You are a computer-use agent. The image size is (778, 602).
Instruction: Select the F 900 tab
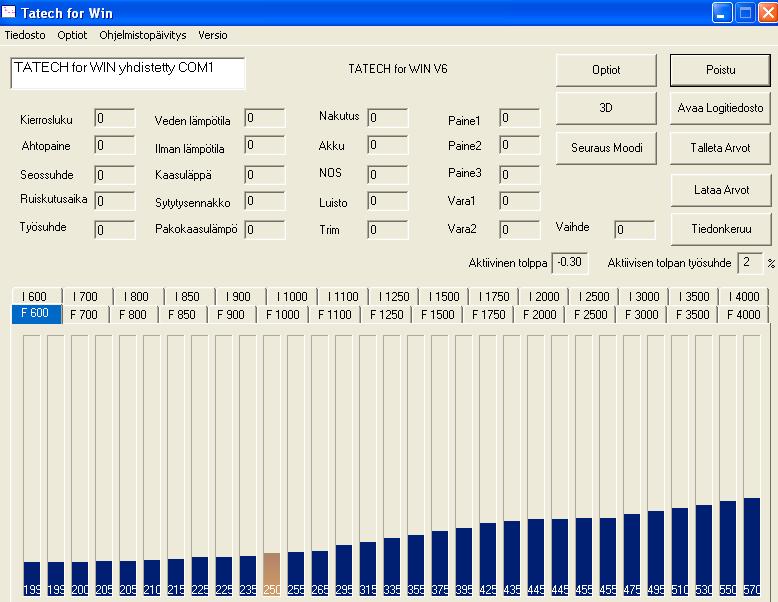[231, 315]
